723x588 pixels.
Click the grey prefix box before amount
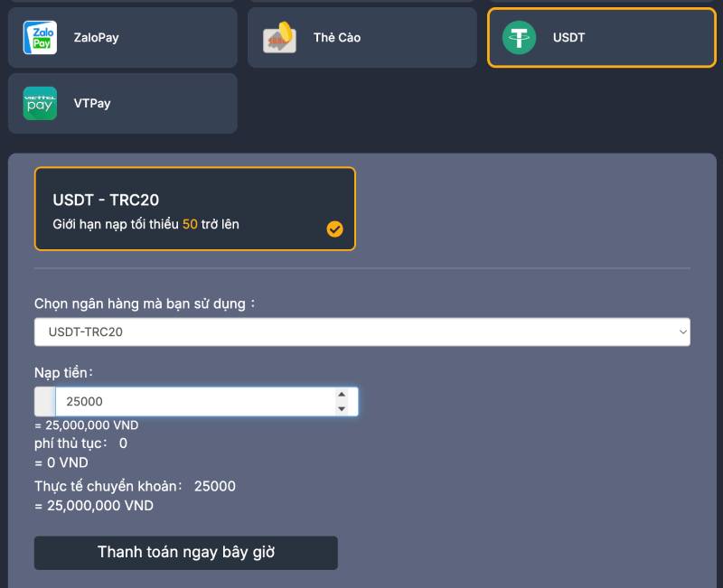click(45, 401)
